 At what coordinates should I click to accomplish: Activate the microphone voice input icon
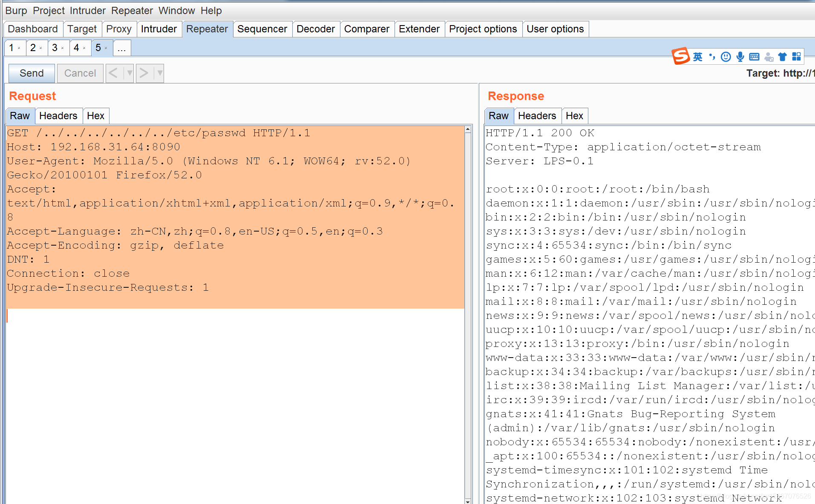coord(740,57)
